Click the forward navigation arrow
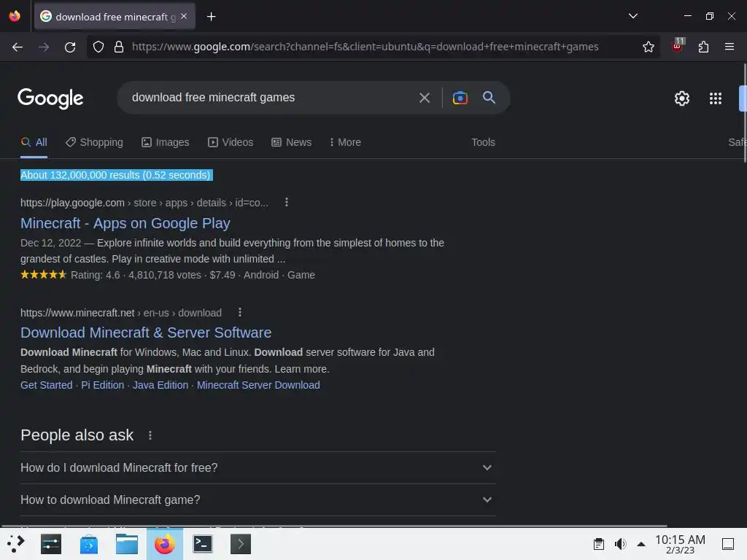 44,47
